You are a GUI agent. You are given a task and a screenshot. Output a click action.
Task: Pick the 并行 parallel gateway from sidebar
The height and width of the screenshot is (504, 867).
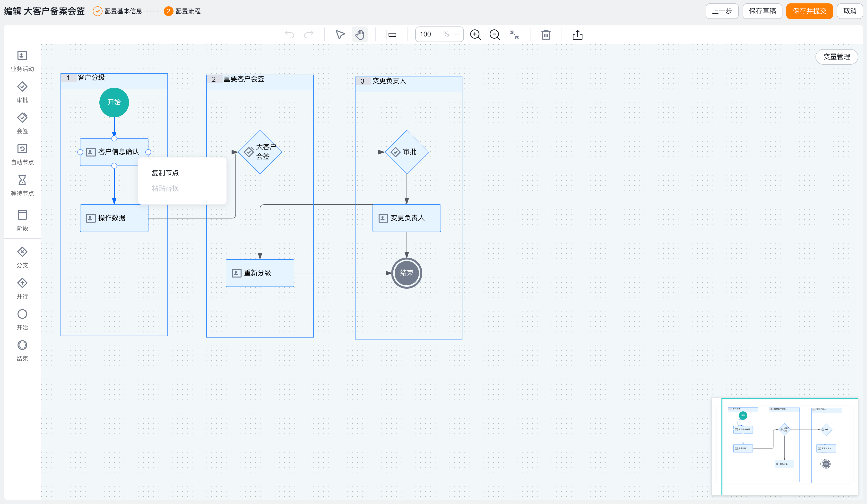pos(22,288)
